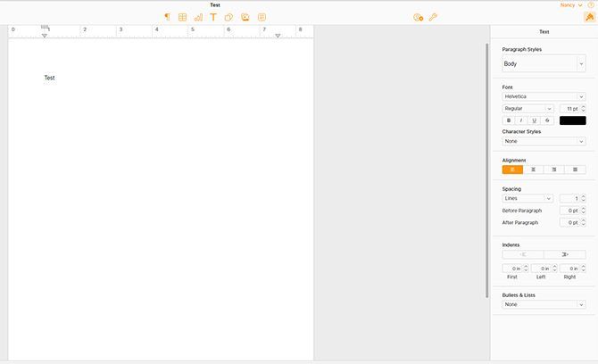This screenshot has height=364, width=598.
Task: Click the font size stepper arrows
Action: (x=583, y=109)
